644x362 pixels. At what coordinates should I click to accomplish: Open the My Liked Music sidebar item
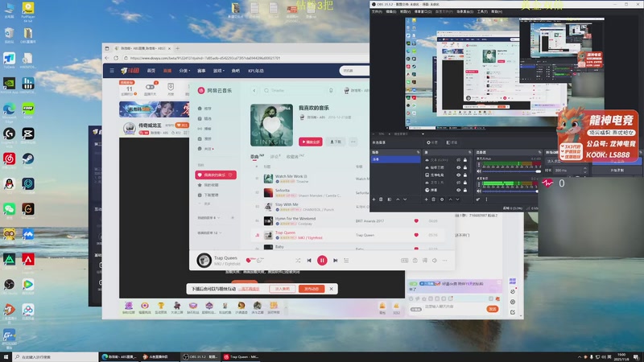[x=216, y=175]
